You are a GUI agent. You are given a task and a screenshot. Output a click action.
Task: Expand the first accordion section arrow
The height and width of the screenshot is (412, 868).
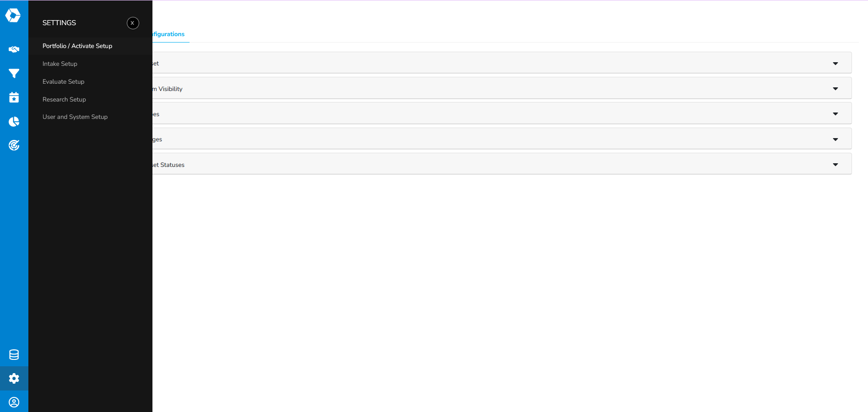click(835, 64)
